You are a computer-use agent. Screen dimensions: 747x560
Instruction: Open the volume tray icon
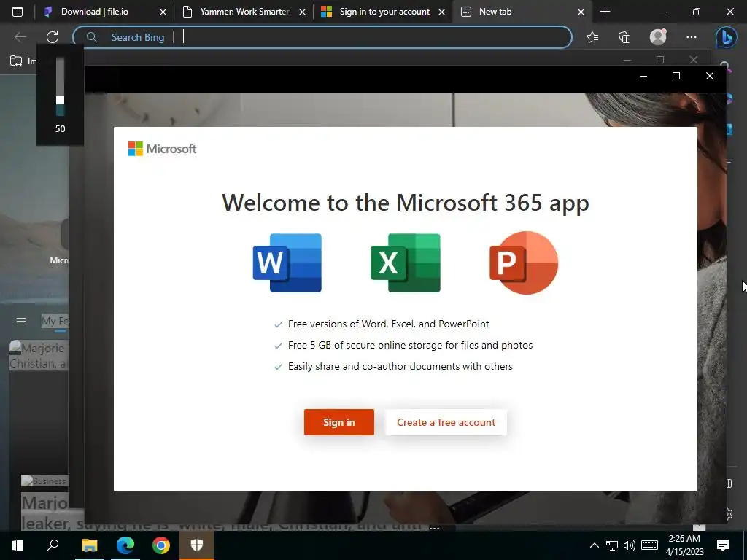pyautogui.click(x=630, y=545)
